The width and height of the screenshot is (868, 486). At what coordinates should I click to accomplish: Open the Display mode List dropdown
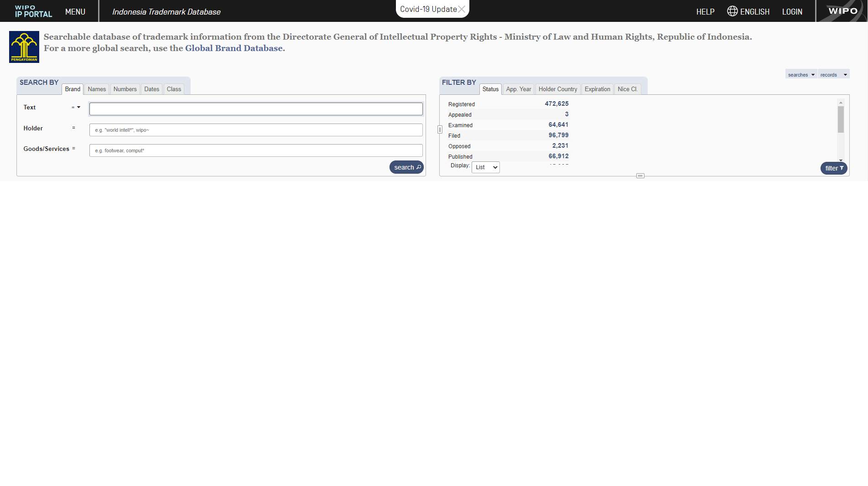pyautogui.click(x=485, y=167)
